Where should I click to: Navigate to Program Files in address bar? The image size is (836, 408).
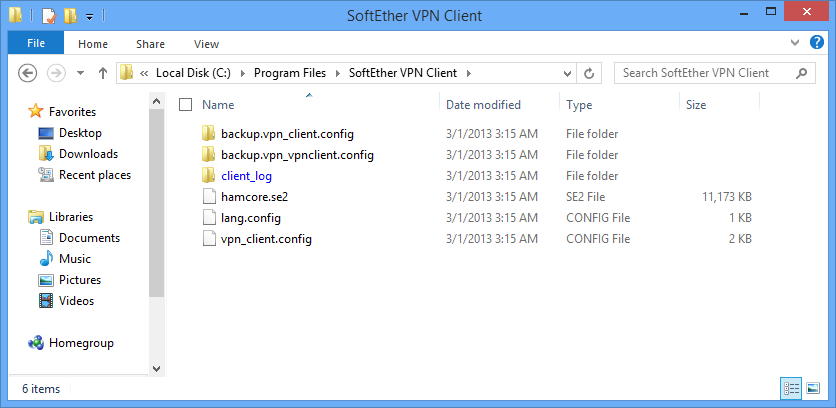click(x=290, y=73)
